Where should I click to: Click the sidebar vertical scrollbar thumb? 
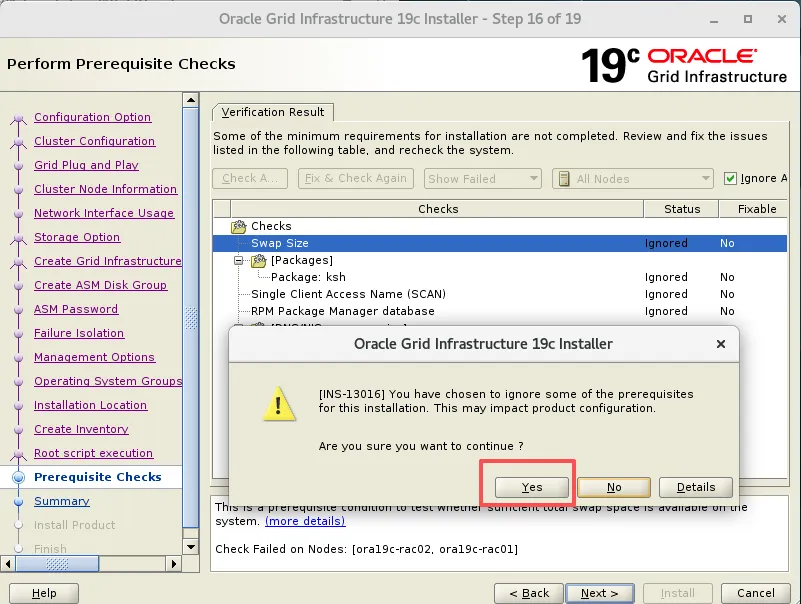(191, 317)
